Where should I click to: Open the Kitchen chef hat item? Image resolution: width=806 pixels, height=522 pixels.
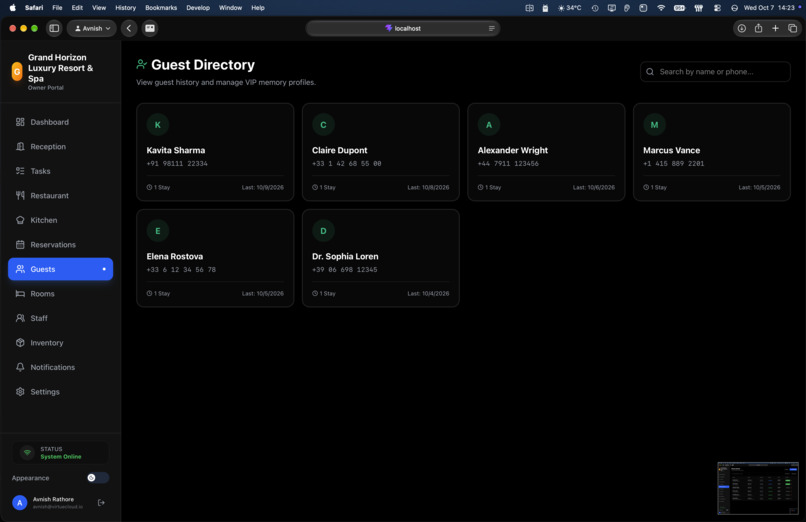click(61, 220)
